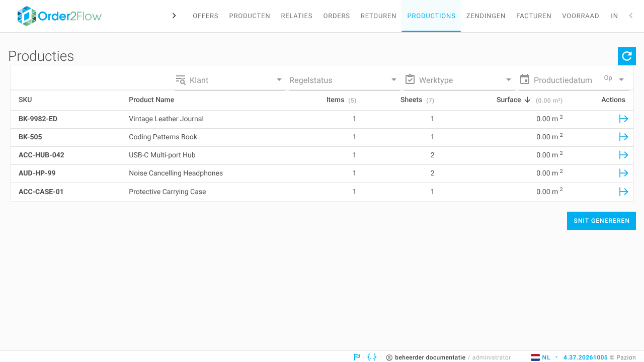The height and width of the screenshot is (362, 644).
Task: Click the version number 4.37.20261005 link
Action: click(586, 357)
